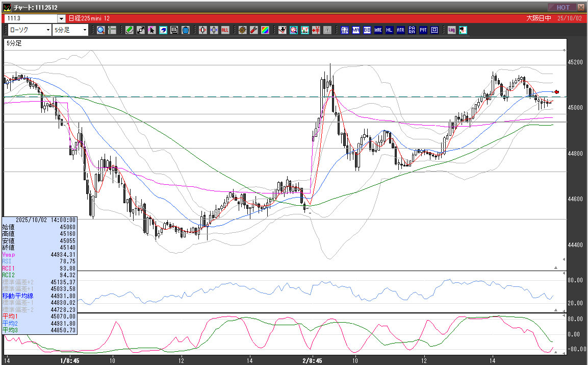Click the magnifier zoom tool icon
This screenshot has height=365, width=588.
point(101,30)
